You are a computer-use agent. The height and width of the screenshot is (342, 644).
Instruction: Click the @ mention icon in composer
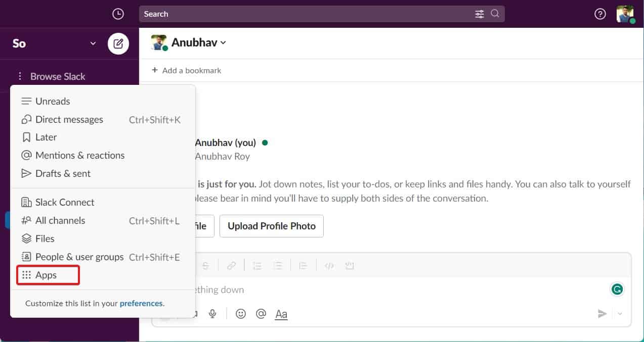click(x=261, y=314)
